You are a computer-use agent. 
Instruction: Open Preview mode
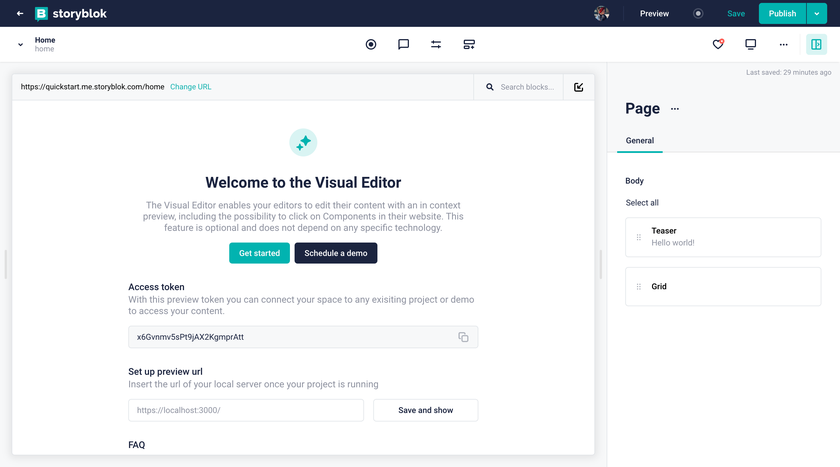pos(654,13)
